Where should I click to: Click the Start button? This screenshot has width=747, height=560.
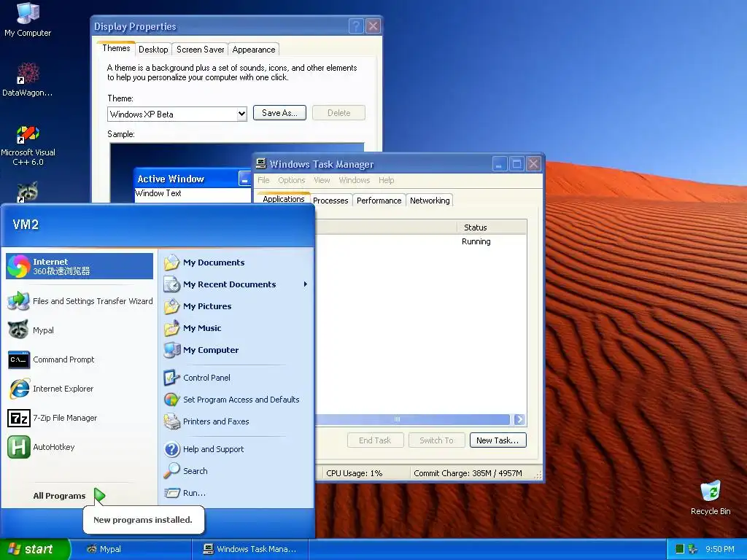pyautogui.click(x=34, y=549)
